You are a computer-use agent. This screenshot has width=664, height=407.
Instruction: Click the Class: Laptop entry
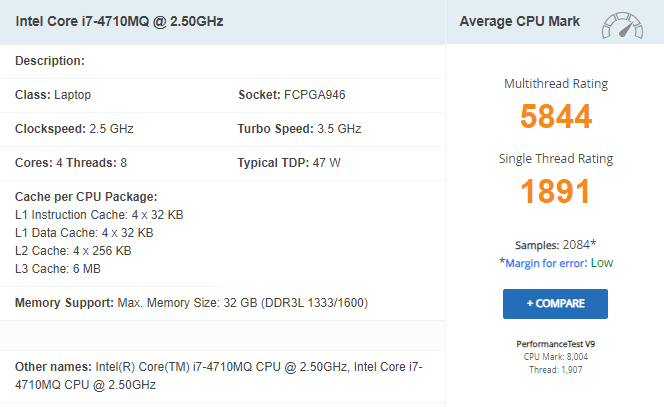pyautogui.click(x=55, y=95)
